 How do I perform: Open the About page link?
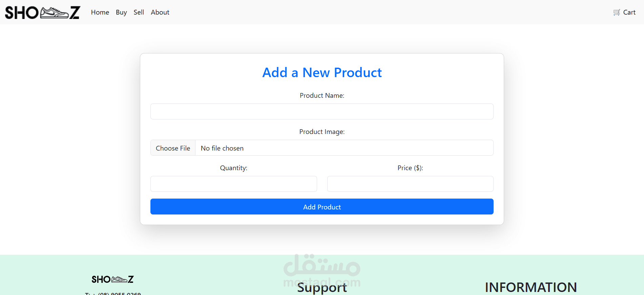[160, 12]
